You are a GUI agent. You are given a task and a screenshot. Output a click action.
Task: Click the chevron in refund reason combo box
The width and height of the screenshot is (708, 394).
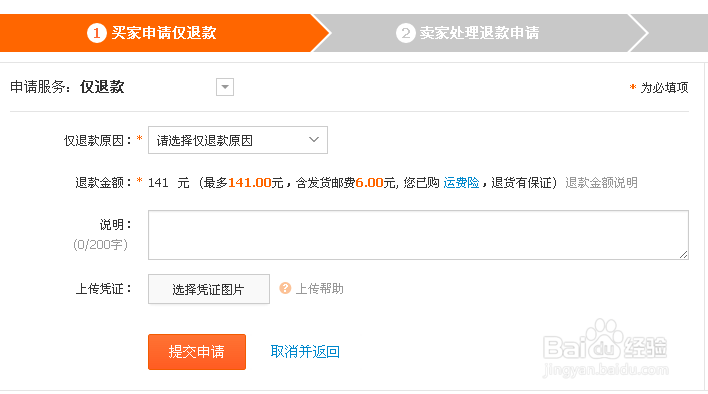point(314,140)
